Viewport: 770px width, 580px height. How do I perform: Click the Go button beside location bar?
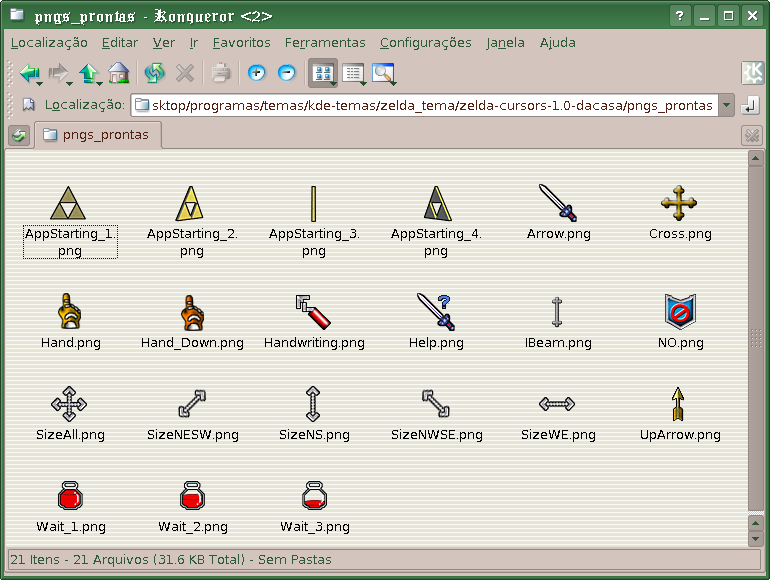coord(749,105)
